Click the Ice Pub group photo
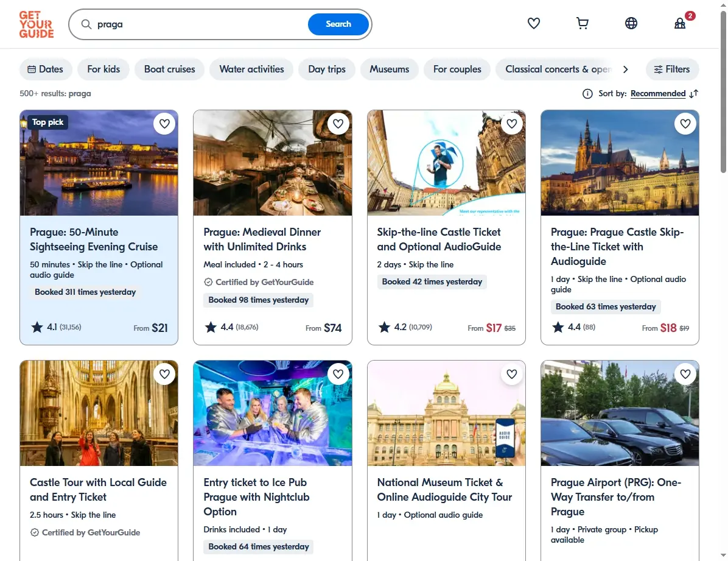 (x=273, y=413)
